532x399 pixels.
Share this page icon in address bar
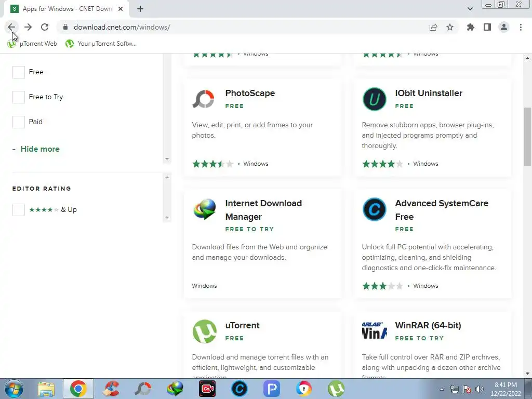tap(433, 27)
